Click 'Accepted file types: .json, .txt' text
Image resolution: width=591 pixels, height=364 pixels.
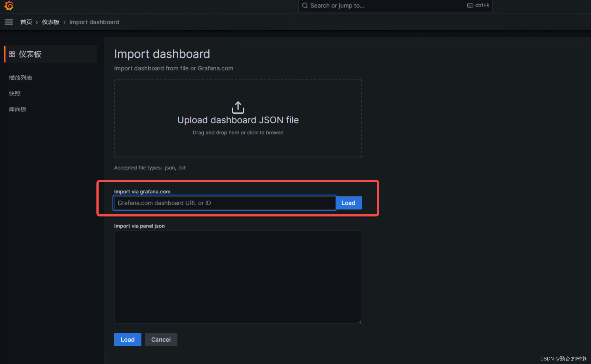pyautogui.click(x=150, y=168)
